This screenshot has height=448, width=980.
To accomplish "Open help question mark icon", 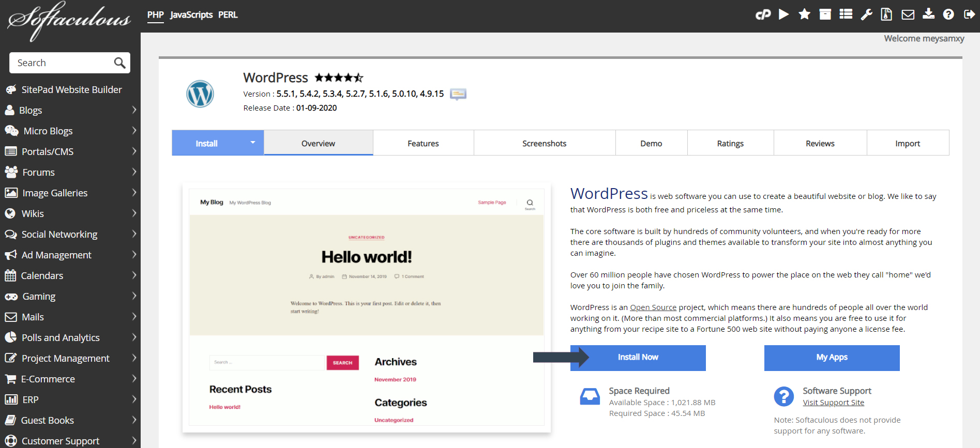I will coord(948,14).
